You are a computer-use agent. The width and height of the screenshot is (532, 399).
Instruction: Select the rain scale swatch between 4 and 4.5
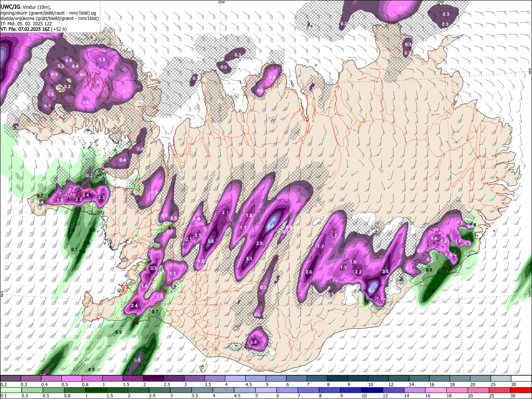pos(223,390)
